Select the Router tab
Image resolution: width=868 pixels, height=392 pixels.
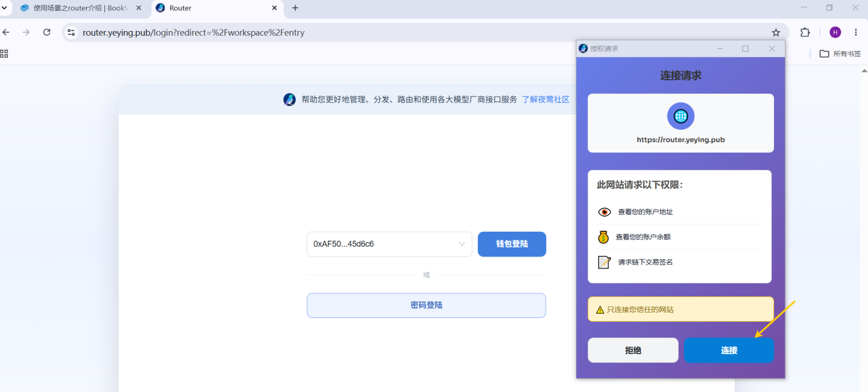tap(217, 8)
